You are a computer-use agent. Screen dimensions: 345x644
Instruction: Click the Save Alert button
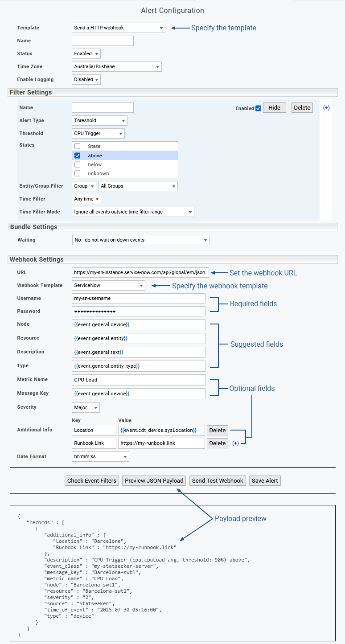pyautogui.click(x=265, y=480)
